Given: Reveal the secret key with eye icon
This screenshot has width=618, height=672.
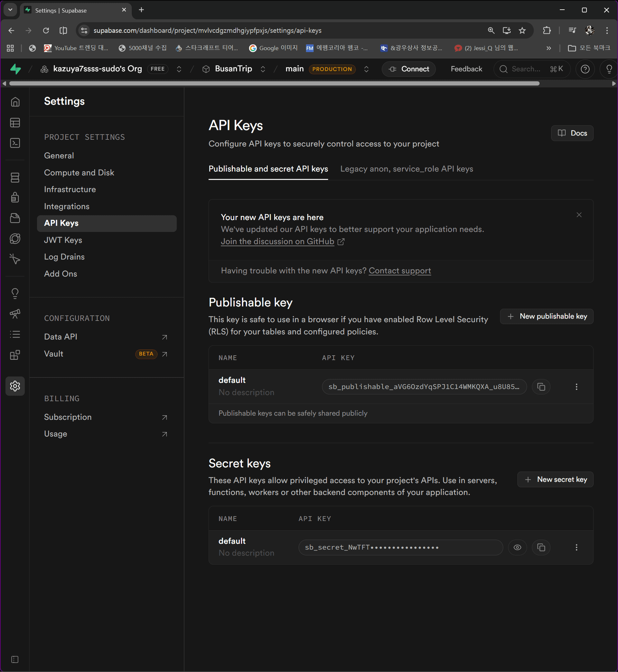Looking at the screenshot, I should pos(517,548).
